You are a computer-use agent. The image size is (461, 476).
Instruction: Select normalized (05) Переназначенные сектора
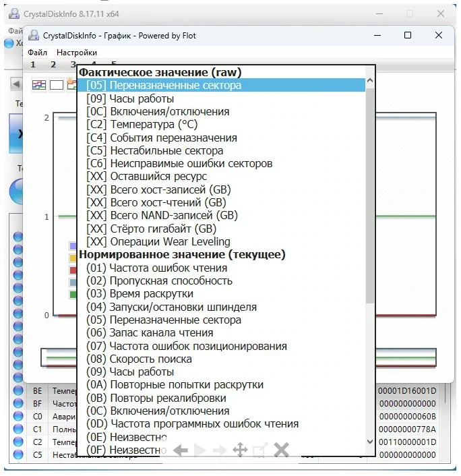pos(221,320)
